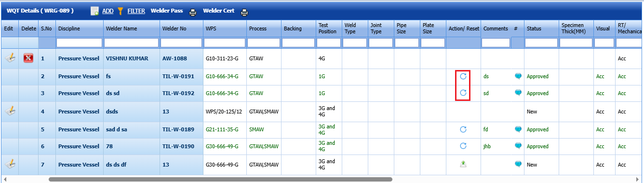
Task: Select welder number TIL-W-0191
Action: pyautogui.click(x=178, y=76)
